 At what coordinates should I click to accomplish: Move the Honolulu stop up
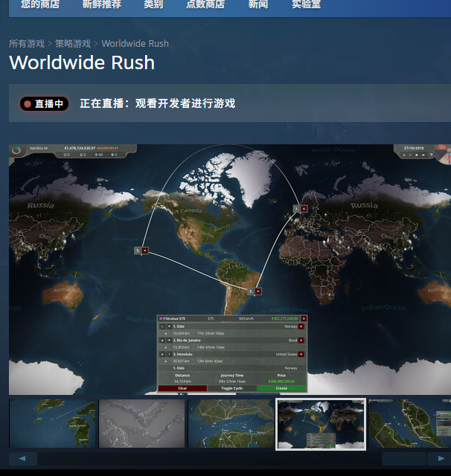click(x=162, y=354)
